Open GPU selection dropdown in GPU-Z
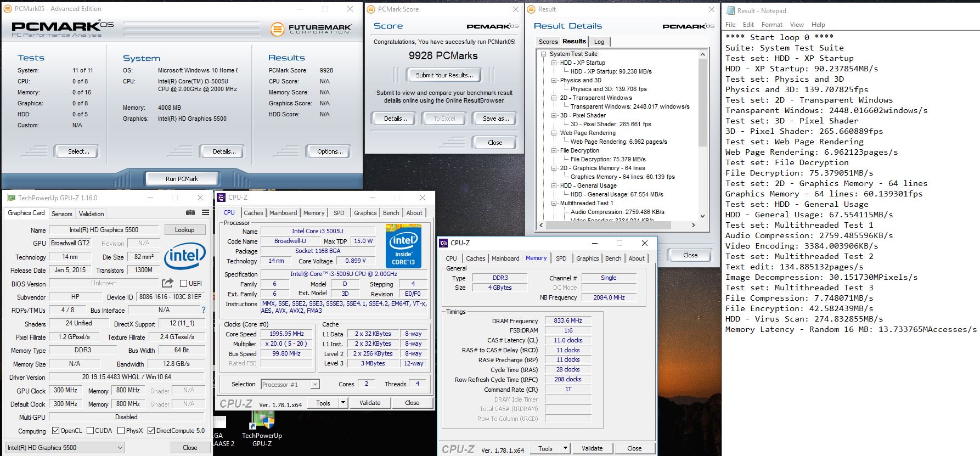980x456 pixels. pos(65,448)
